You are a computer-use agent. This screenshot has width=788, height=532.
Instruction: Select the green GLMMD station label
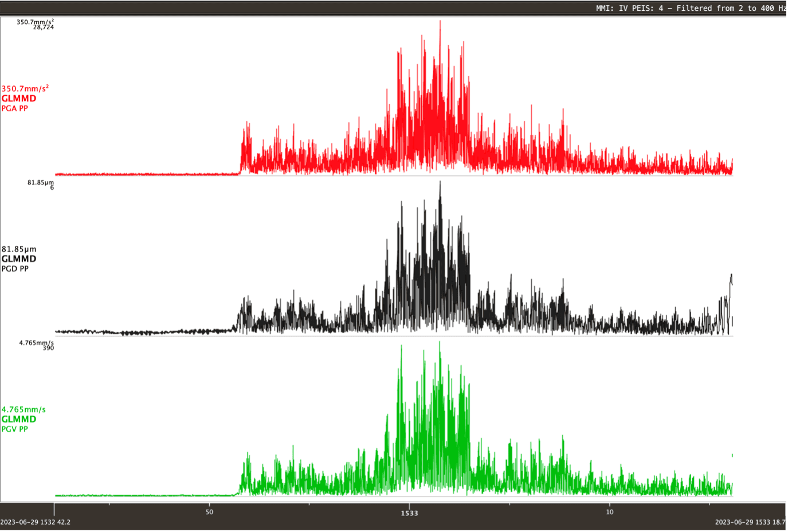pos(19,420)
